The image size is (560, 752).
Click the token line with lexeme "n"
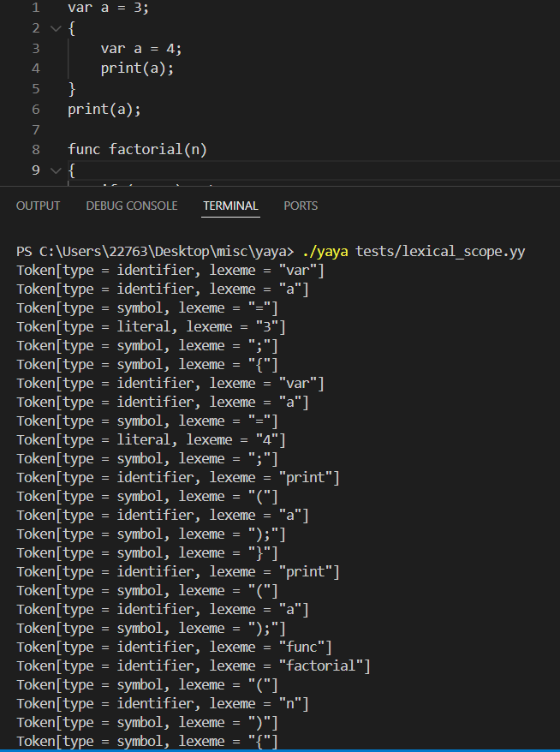(x=163, y=704)
